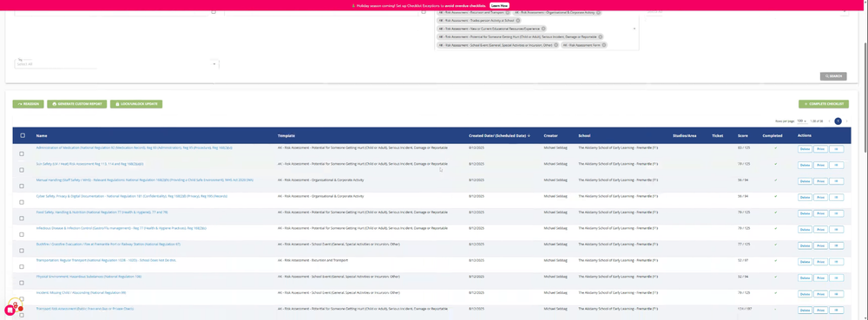
Task: Delete the Administration of Medication checklist
Action: click(x=805, y=149)
